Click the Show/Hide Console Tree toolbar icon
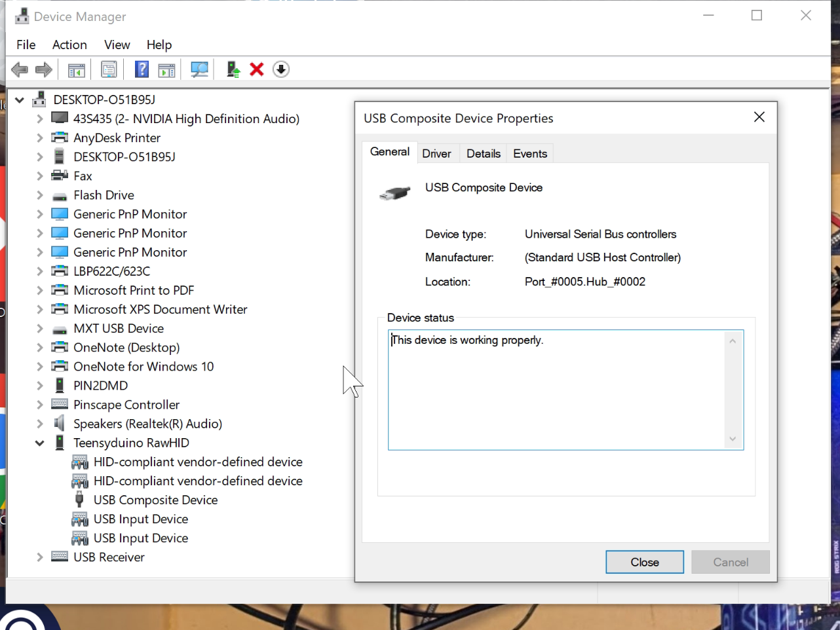 click(x=76, y=69)
